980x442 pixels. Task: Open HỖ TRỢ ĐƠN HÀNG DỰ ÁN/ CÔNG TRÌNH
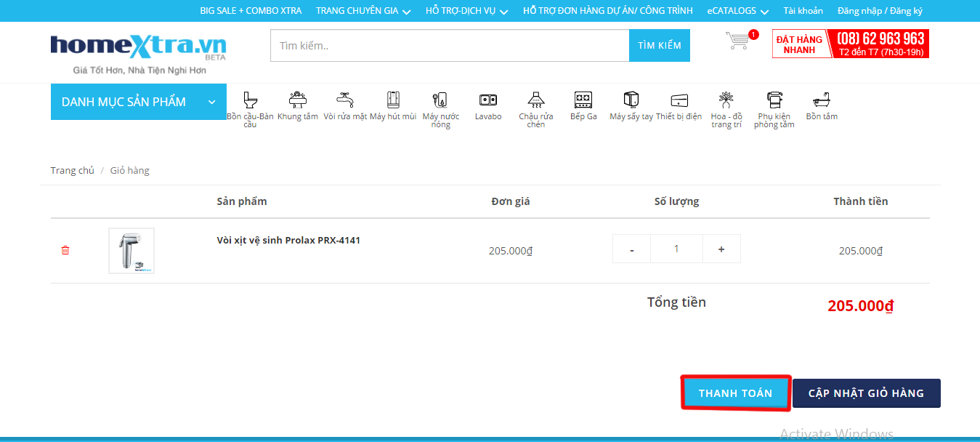pyautogui.click(x=608, y=11)
